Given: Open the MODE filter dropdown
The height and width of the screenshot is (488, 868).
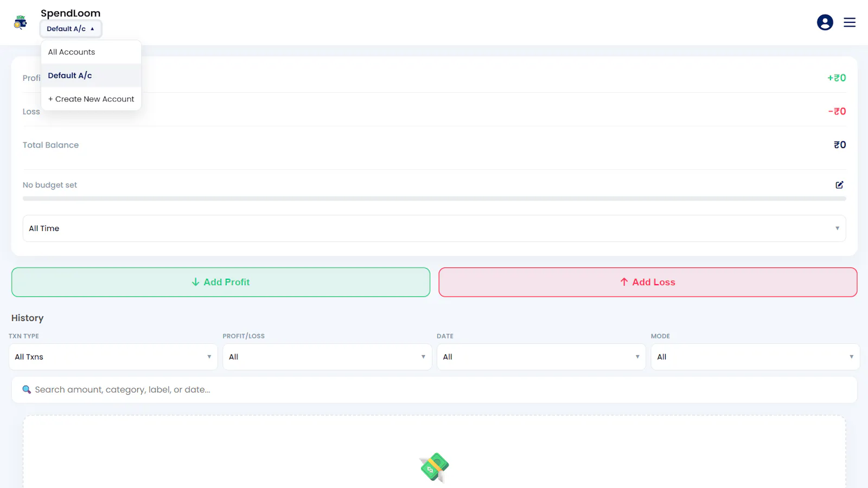Looking at the screenshot, I should tap(755, 357).
